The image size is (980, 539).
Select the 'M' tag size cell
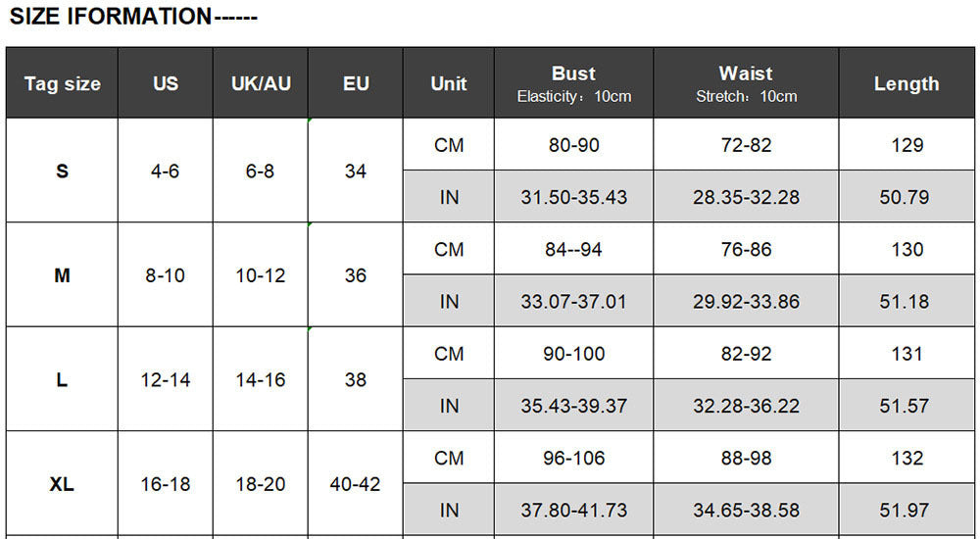tap(62, 275)
